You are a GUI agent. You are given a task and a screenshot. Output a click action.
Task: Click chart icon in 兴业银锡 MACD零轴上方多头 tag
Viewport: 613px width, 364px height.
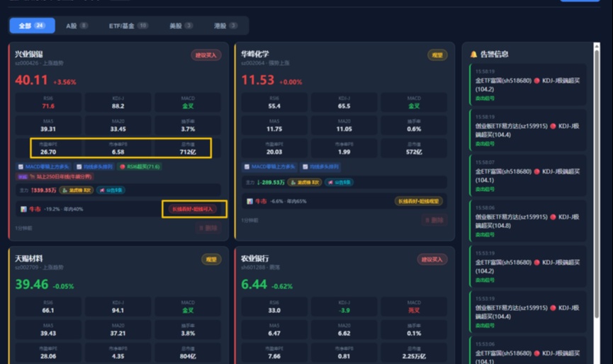(21, 166)
